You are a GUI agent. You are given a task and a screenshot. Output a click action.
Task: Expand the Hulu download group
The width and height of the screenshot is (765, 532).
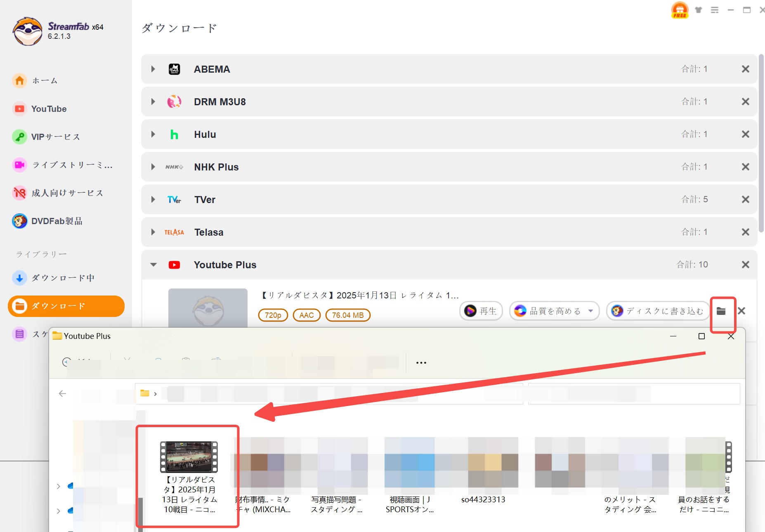[x=153, y=134]
